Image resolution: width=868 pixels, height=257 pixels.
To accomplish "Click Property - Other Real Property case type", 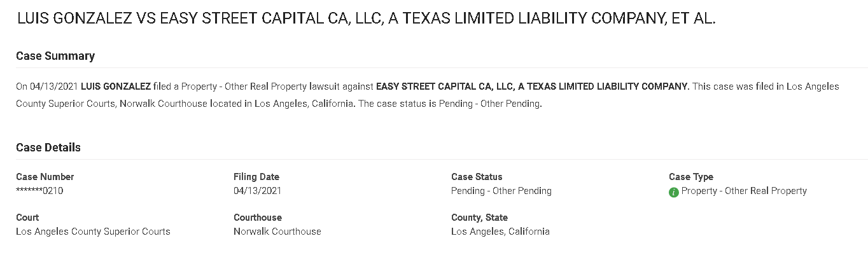I will pyautogui.click(x=744, y=191).
